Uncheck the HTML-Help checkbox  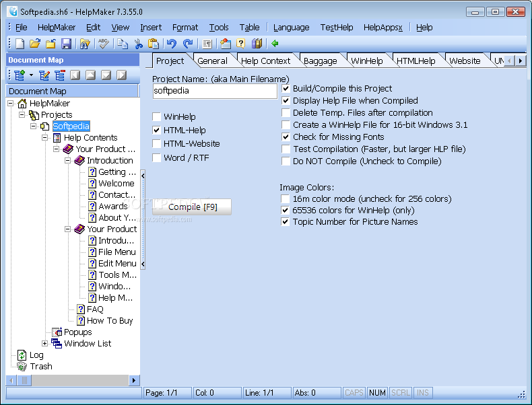(x=156, y=130)
